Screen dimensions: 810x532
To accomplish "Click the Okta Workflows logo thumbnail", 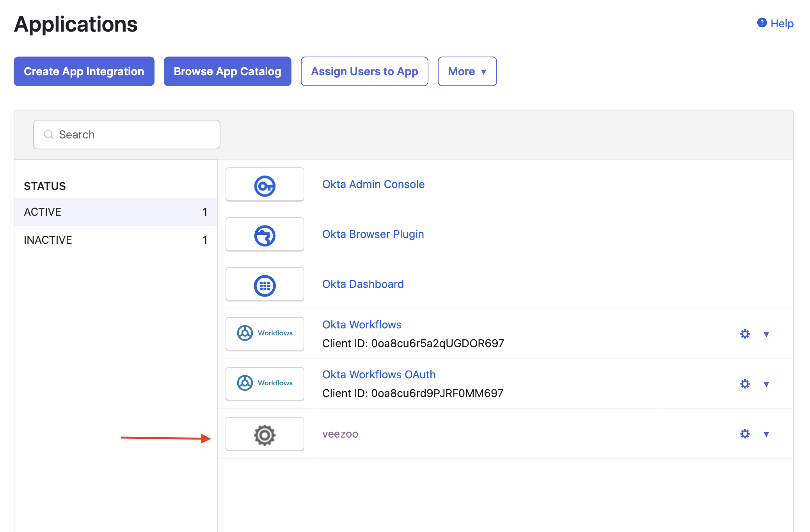I will [265, 334].
